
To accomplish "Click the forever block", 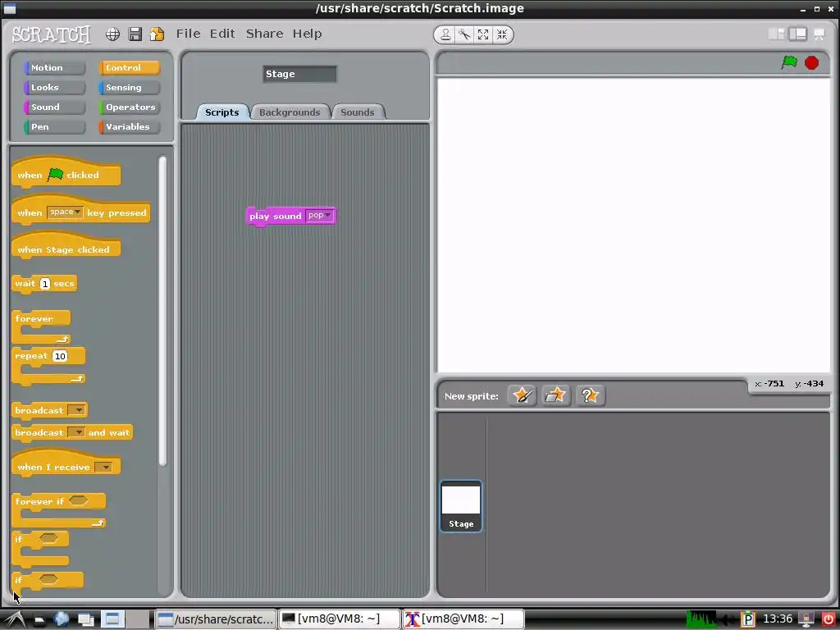I will 41,327.
